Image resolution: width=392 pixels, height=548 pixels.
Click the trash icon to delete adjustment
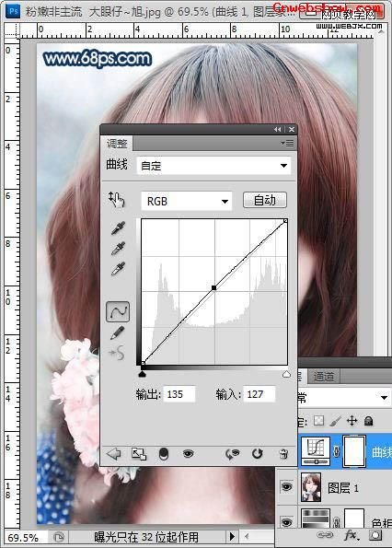point(283,454)
